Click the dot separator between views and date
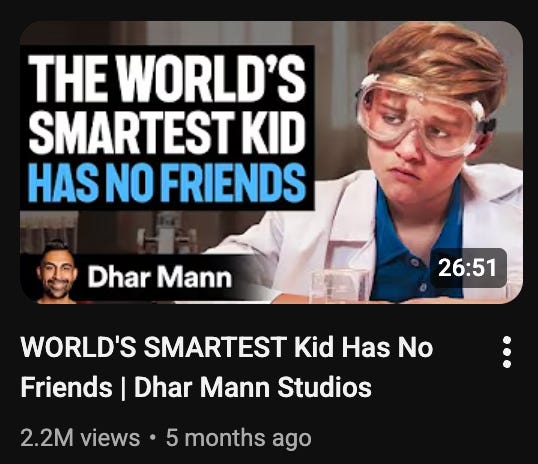Screen dimensions: 538x464 153,438
